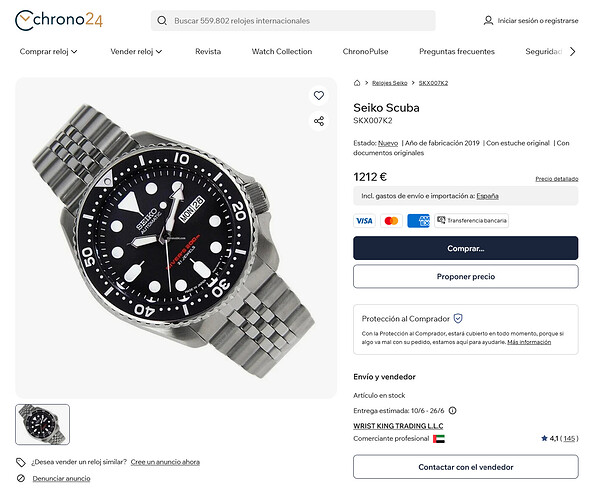Contact the seller via Contactar con el vendedor
601x500 pixels.
point(466,467)
